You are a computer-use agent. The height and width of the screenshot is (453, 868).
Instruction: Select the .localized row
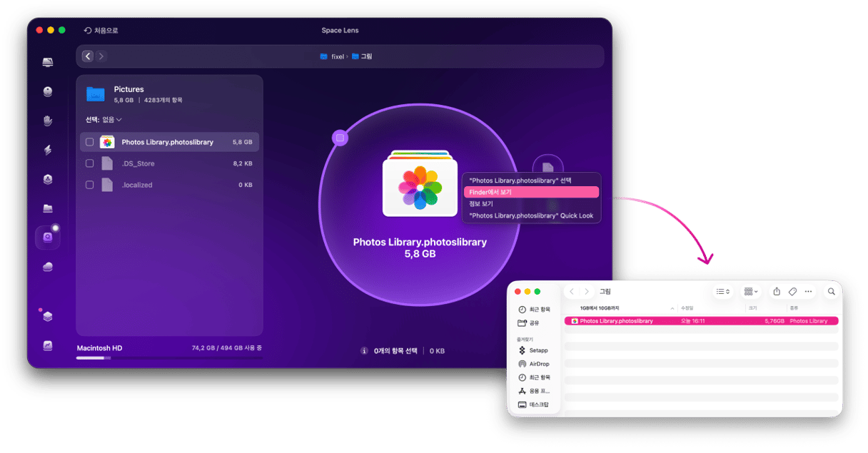point(169,185)
